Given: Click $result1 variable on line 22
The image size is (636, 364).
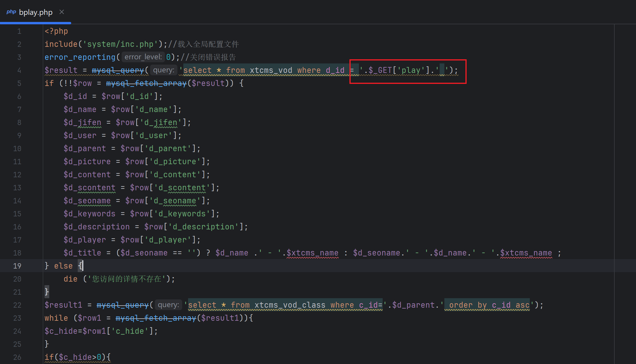Looking at the screenshot, I should click(x=63, y=305).
